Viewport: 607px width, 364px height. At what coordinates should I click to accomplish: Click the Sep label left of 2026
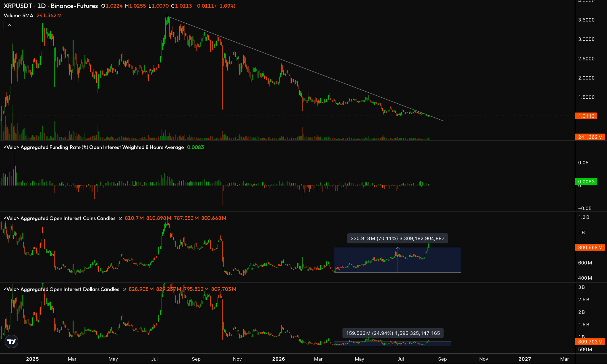click(196, 359)
